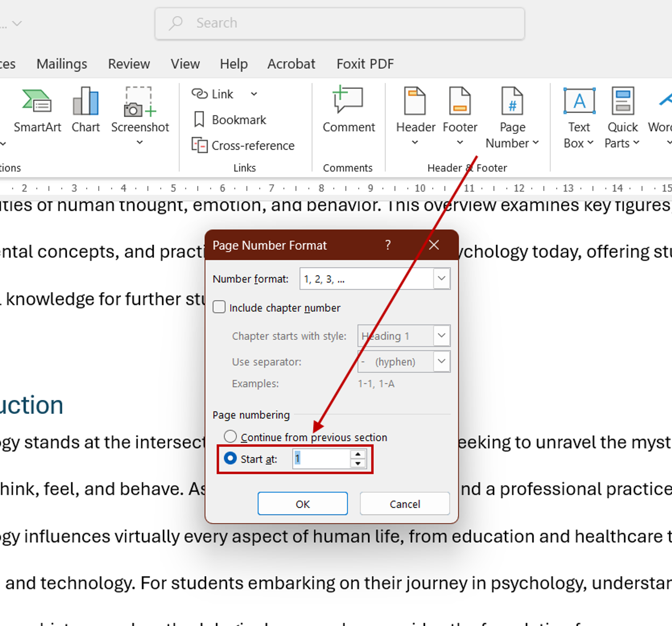Insert a Cross-reference
Screen dimensions: 672x626
tap(243, 145)
